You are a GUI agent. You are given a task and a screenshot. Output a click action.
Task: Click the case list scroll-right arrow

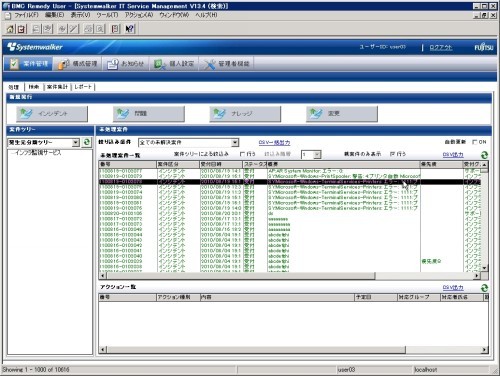(477, 276)
